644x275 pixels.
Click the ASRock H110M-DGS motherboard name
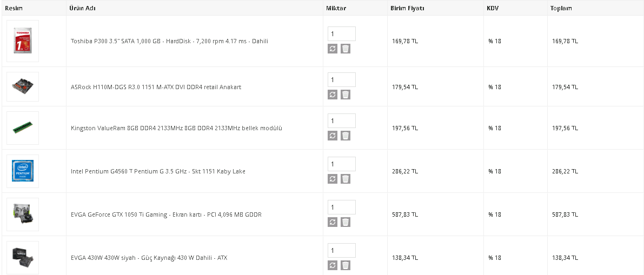click(156, 87)
